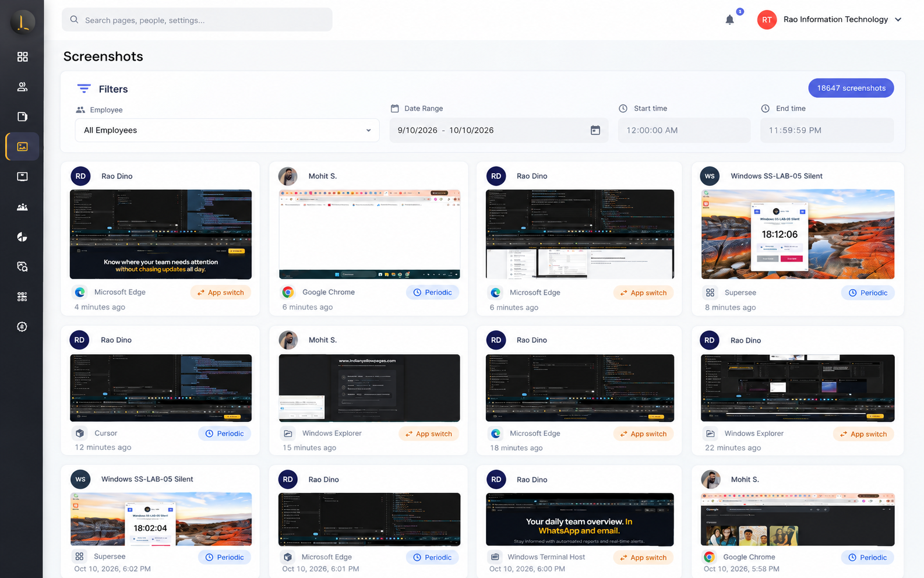Click the magnifier icon in the search bar
924x578 pixels.
coord(74,20)
